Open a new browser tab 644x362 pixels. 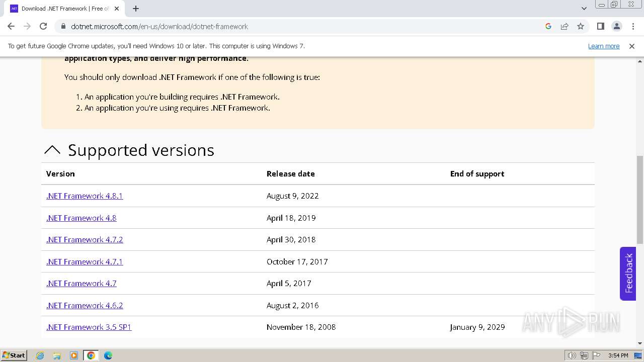point(136,9)
